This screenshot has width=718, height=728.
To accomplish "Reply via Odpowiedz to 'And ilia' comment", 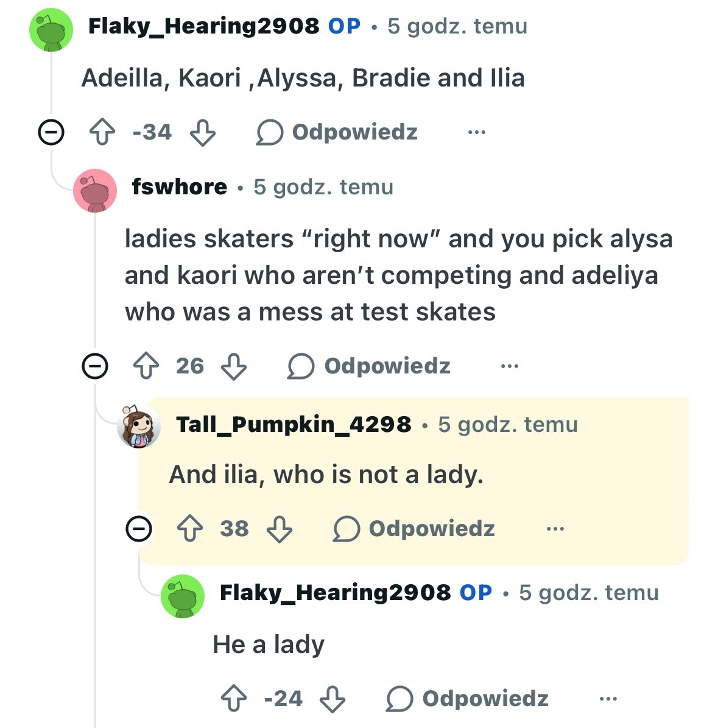I will tap(414, 528).
